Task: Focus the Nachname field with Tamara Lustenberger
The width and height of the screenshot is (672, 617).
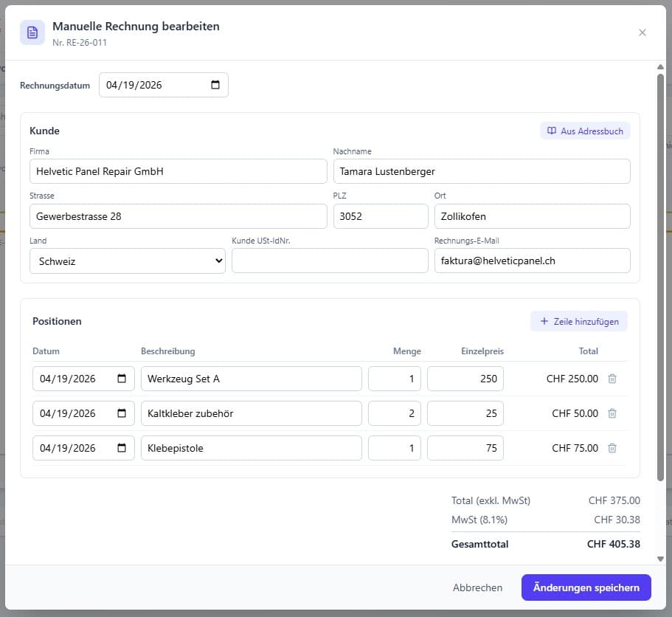Action: point(481,171)
